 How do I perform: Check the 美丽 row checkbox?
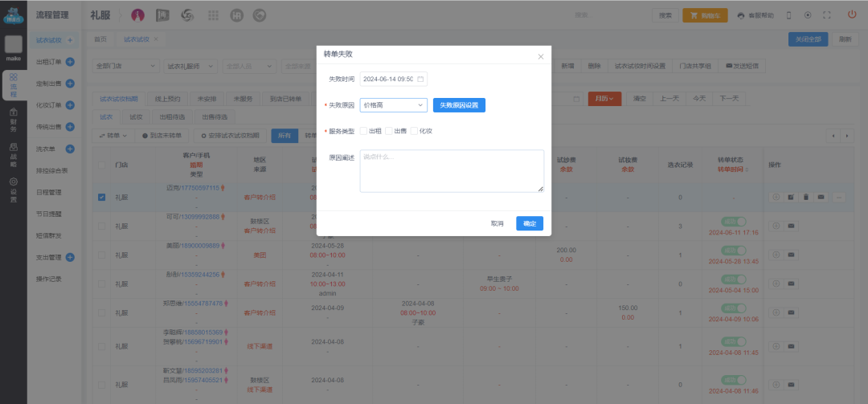[102, 255]
